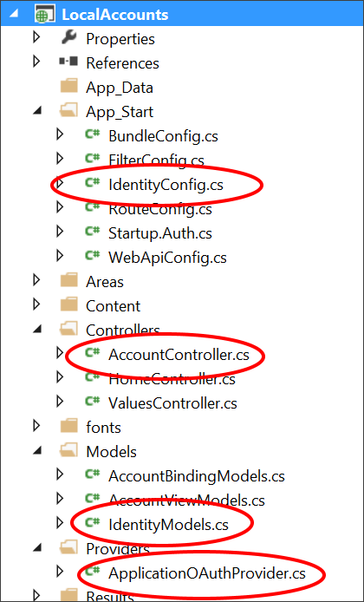The height and width of the screenshot is (602, 364).
Task: Select WebApiConfig.cs file
Action: [167, 258]
